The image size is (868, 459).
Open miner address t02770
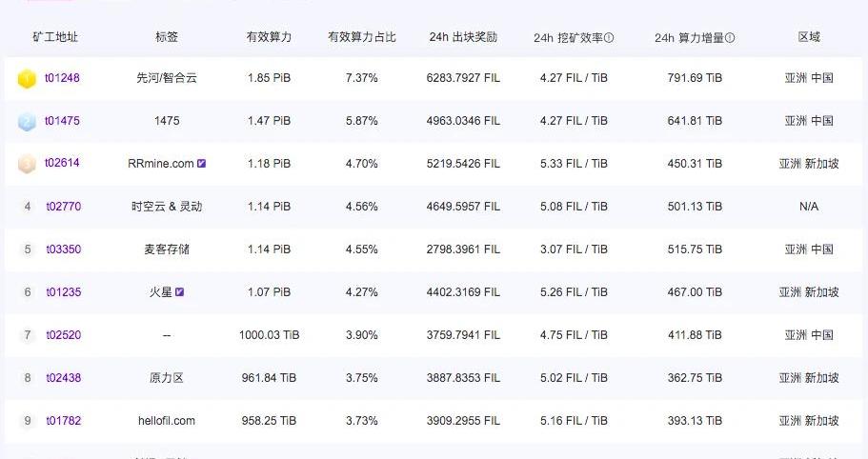click(64, 207)
